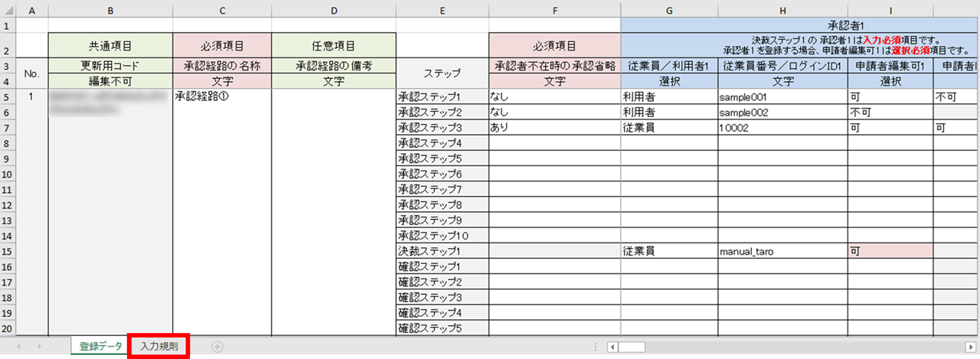
Task: Click the sample001 cell
Action: (783, 97)
